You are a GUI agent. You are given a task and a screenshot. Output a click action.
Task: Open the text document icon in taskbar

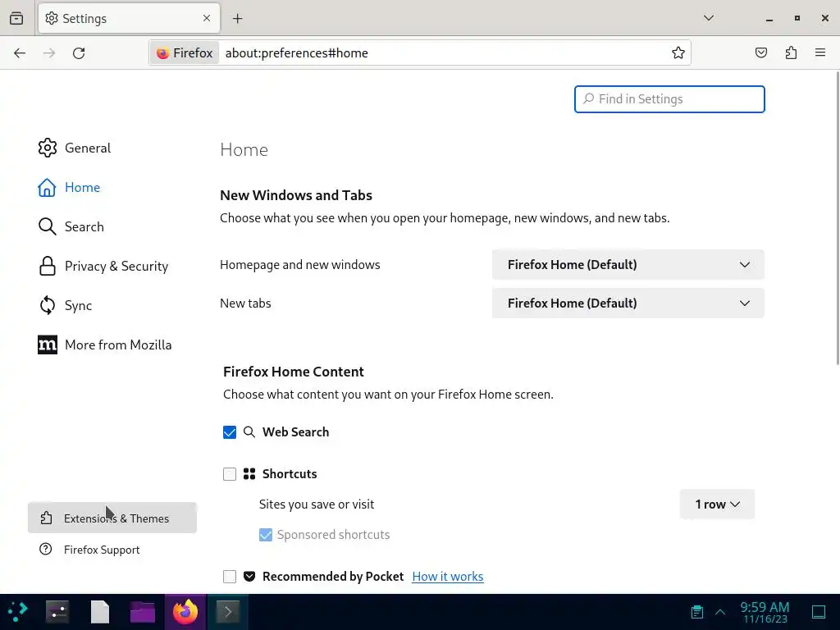pos(100,612)
